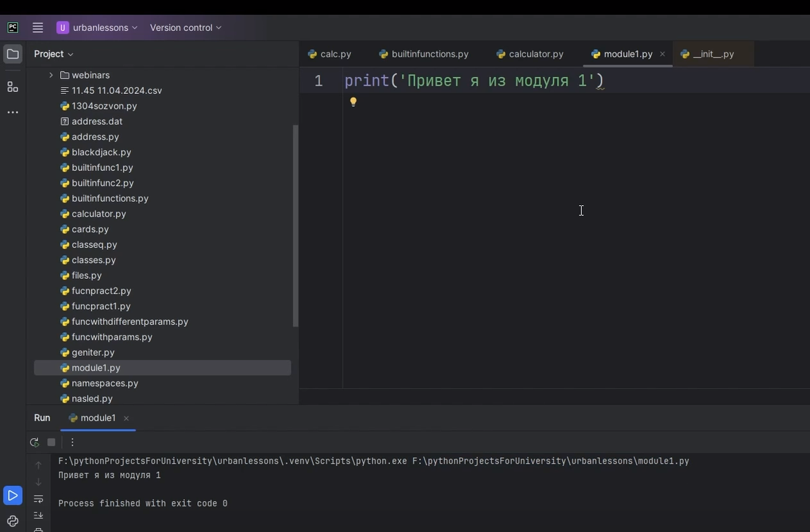The height and width of the screenshot is (532, 810).
Task: Select 11.45 11.04.2024.csv file
Action: (x=111, y=90)
